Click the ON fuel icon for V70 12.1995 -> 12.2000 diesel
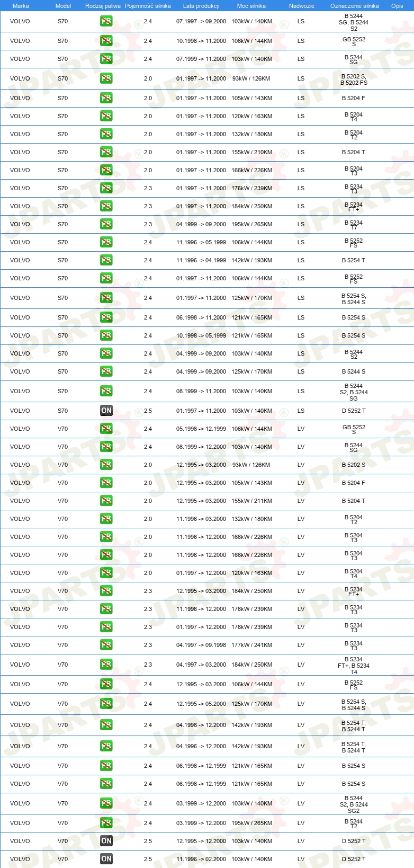The image size is (414, 868). point(106,841)
